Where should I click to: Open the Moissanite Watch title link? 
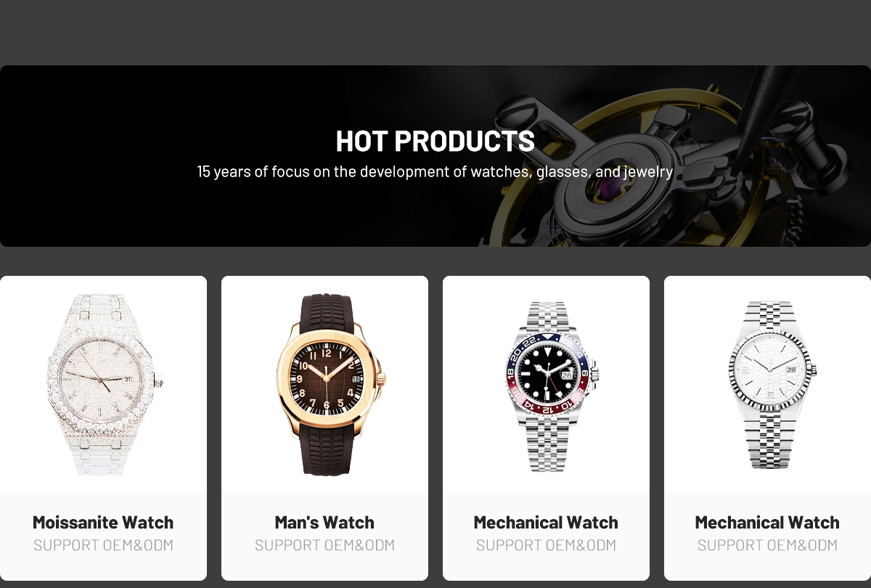[x=103, y=522]
